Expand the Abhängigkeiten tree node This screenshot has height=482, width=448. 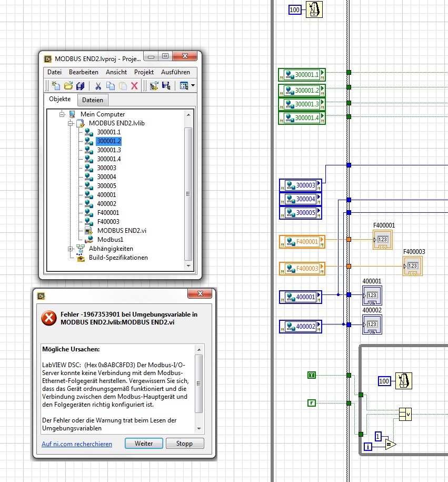tap(70, 249)
